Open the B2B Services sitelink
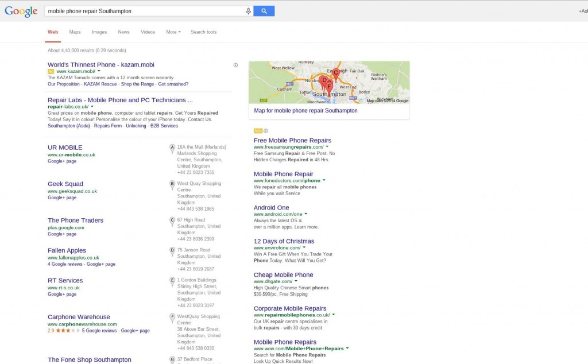This screenshot has width=588, height=364. click(164, 126)
